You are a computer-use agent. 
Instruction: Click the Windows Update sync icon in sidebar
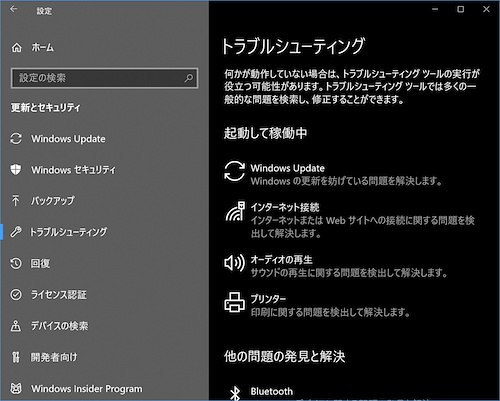(16, 139)
